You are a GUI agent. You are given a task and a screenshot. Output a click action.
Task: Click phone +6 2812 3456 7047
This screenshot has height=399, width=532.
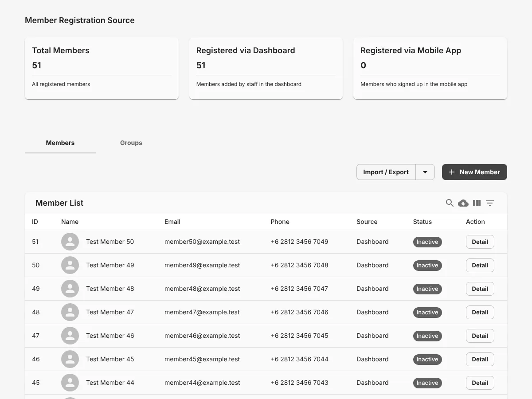pyautogui.click(x=300, y=289)
